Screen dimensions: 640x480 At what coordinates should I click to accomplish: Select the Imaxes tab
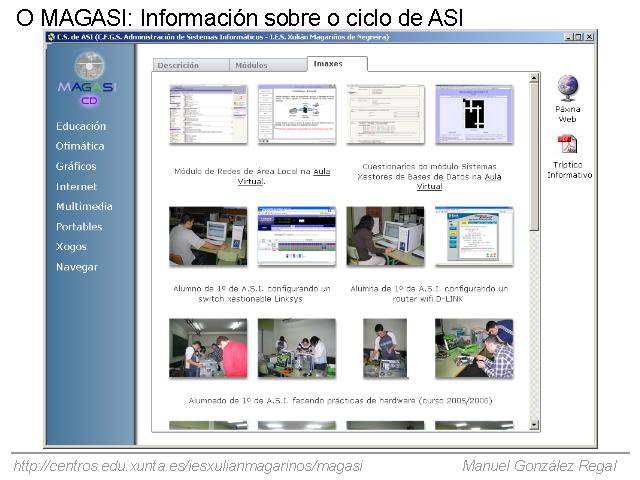coord(328,64)
